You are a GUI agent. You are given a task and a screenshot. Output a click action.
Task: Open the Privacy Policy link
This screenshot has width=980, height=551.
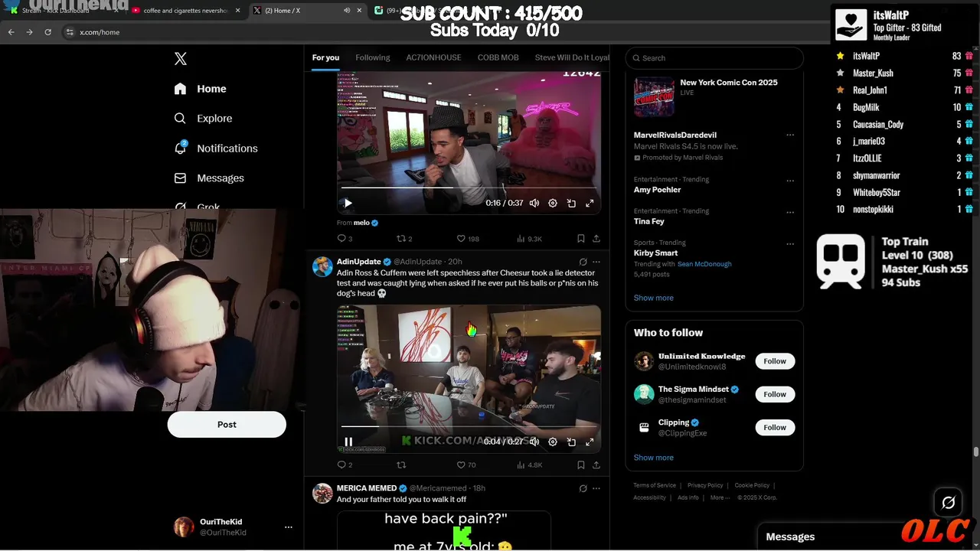pos(705,485)
